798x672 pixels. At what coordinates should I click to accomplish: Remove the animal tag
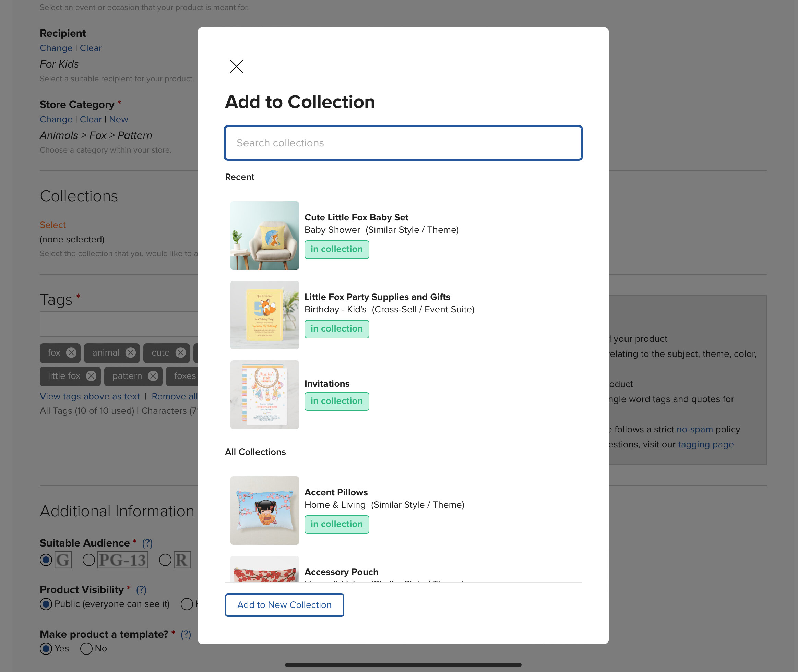pyautogui.click(x=131, y=353)
